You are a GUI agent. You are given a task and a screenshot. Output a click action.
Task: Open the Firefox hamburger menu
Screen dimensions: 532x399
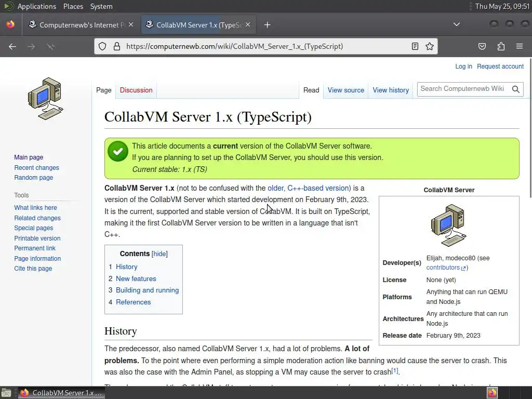[x=520, y=46]
